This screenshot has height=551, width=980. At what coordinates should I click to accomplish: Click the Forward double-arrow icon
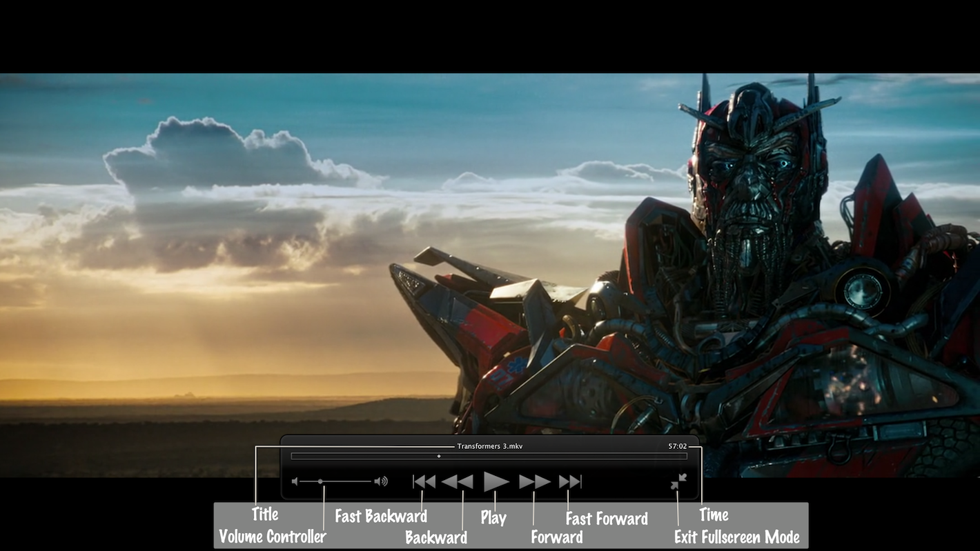pos(534,481)
